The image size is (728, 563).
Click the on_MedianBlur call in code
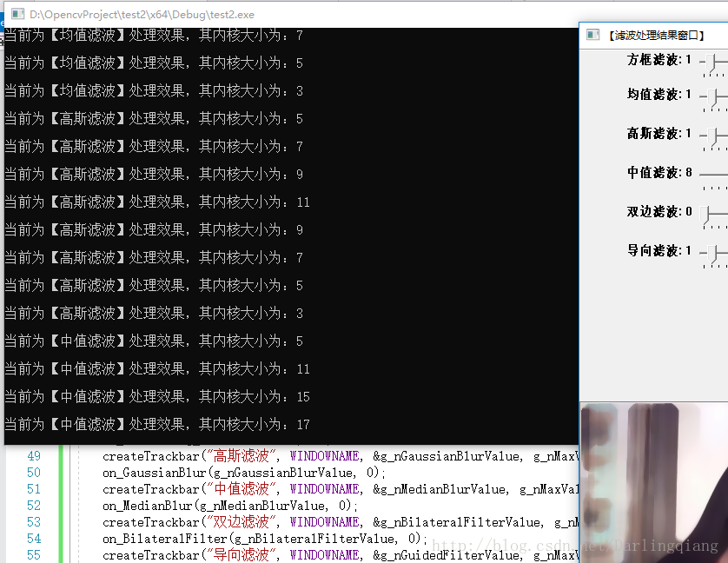click(x=230, y=506)
